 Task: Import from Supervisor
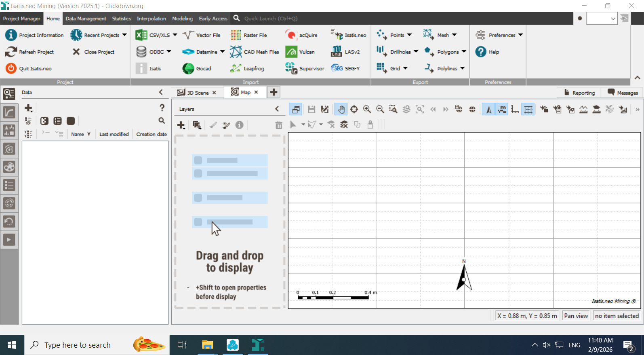click(305, 68)
